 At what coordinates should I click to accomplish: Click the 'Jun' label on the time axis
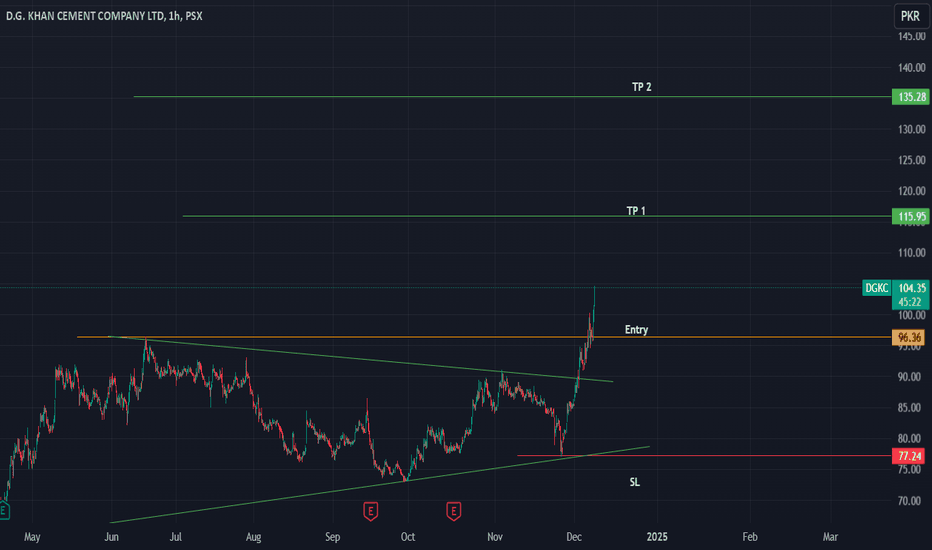tap(111, 537)
